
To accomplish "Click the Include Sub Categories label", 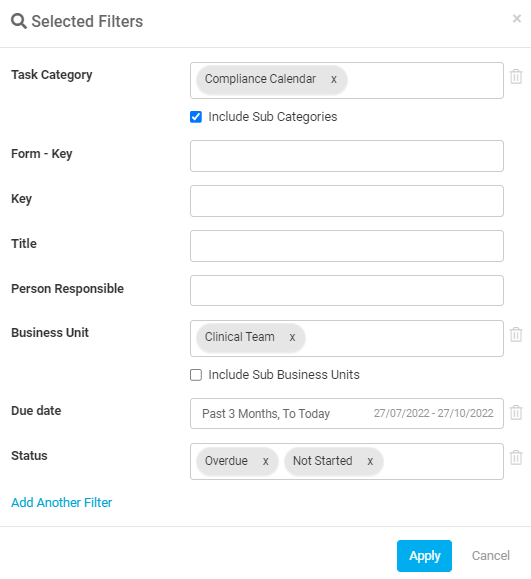I will pos(273,117).
